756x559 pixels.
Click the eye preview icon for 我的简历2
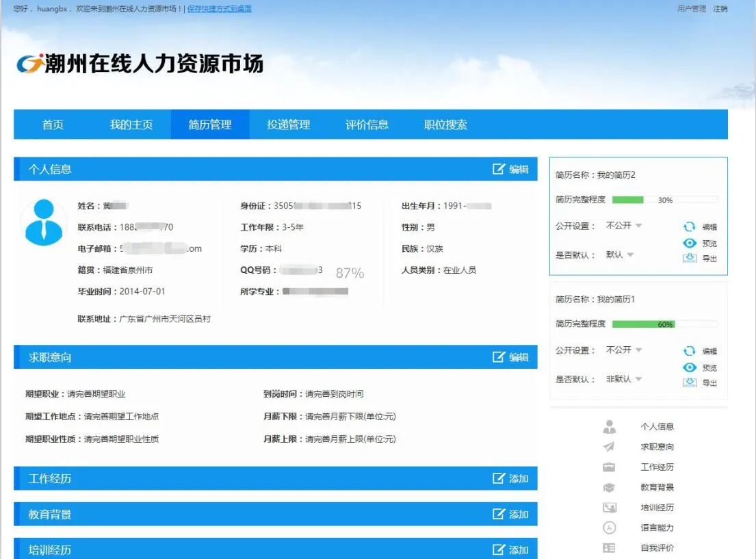pos(690,243)
